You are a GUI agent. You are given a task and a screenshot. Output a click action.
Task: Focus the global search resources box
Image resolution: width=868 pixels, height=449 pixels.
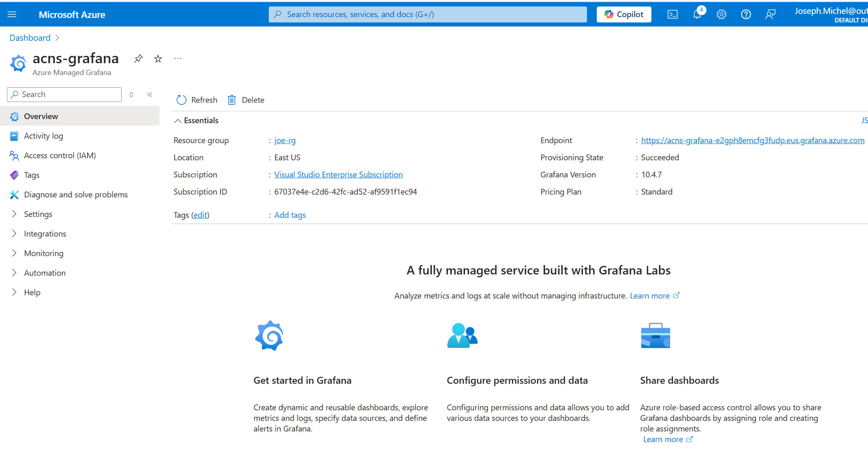pyautogui.click(x=427, y=15)
